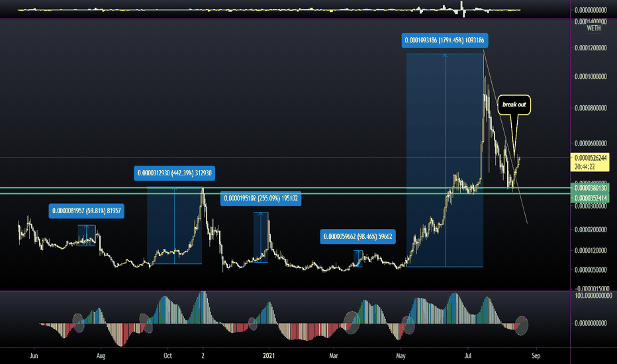This screenshot has height=364, width=617.
Task: Select the circle marker at oscillator's right end
Action: 522,326
